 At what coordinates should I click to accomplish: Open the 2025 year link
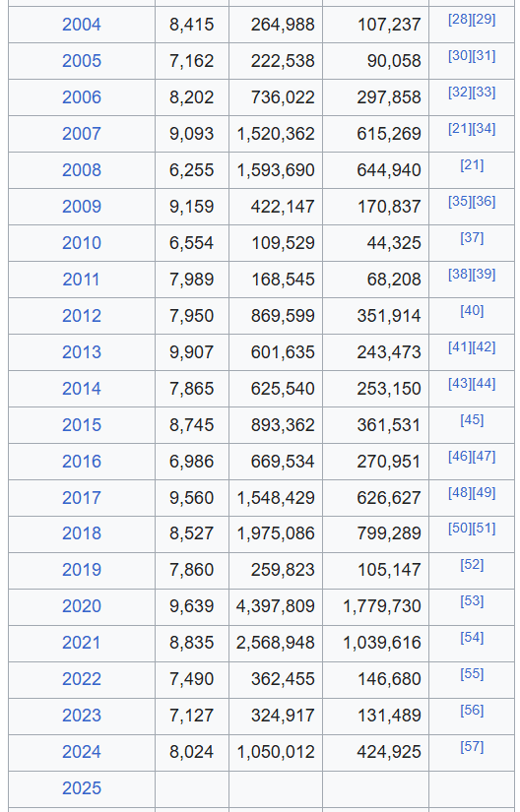coord(82,788)
